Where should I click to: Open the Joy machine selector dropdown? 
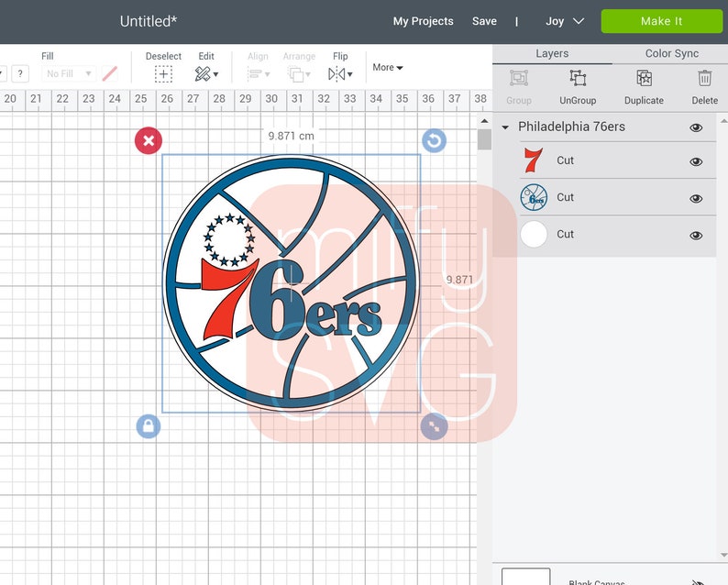(565, 21)
